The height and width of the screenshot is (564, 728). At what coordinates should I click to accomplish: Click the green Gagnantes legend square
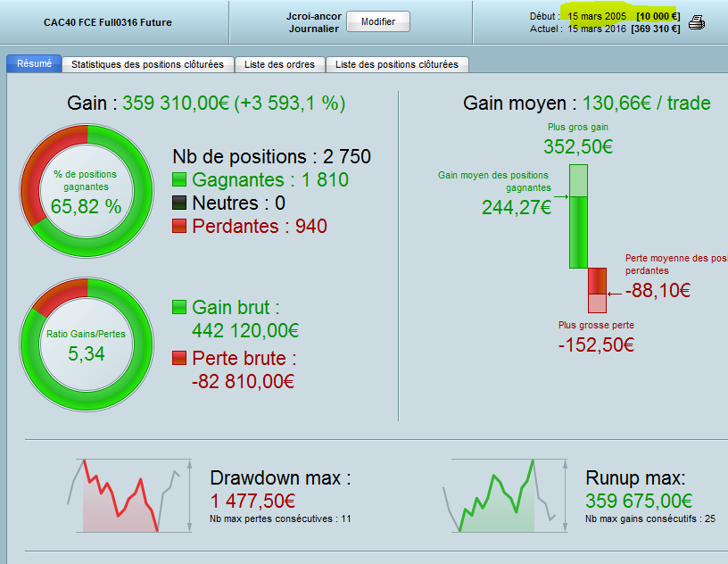click(179, 180)
